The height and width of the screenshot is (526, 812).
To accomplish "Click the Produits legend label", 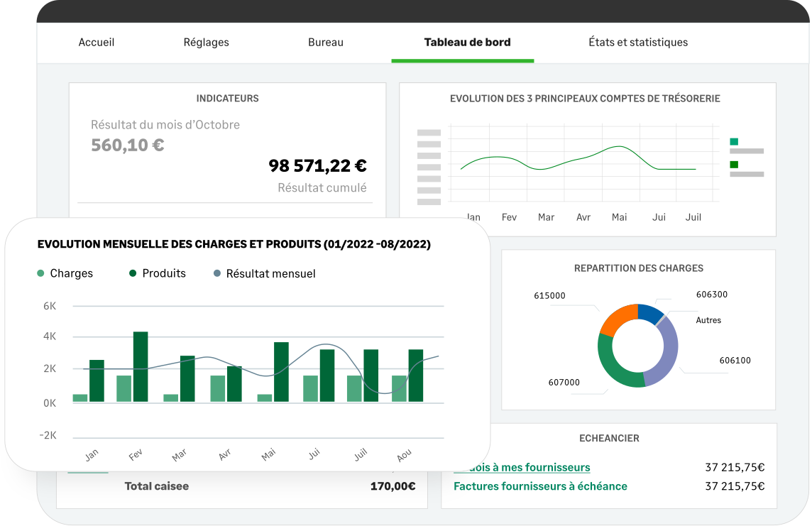I will coord(164,273).
